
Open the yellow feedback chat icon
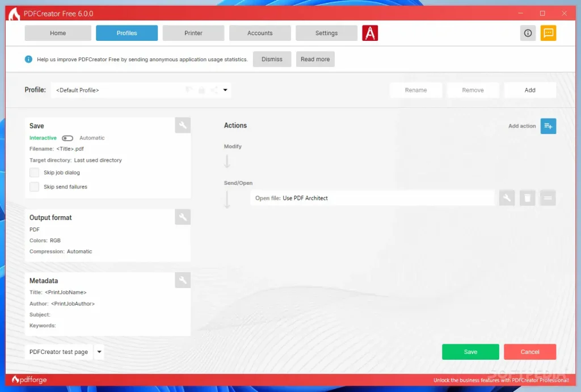tap(548, 33)
